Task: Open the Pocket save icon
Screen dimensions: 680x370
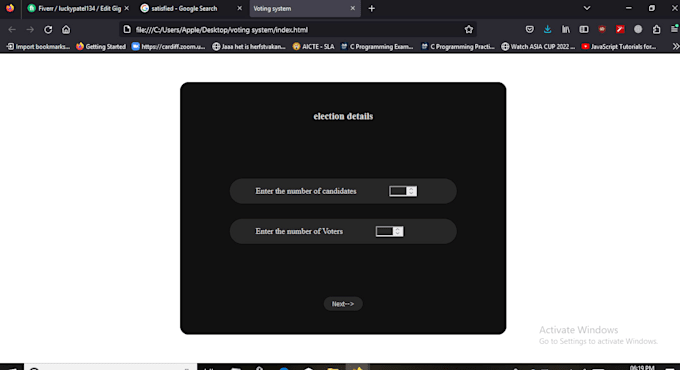Action: (530, 29)
